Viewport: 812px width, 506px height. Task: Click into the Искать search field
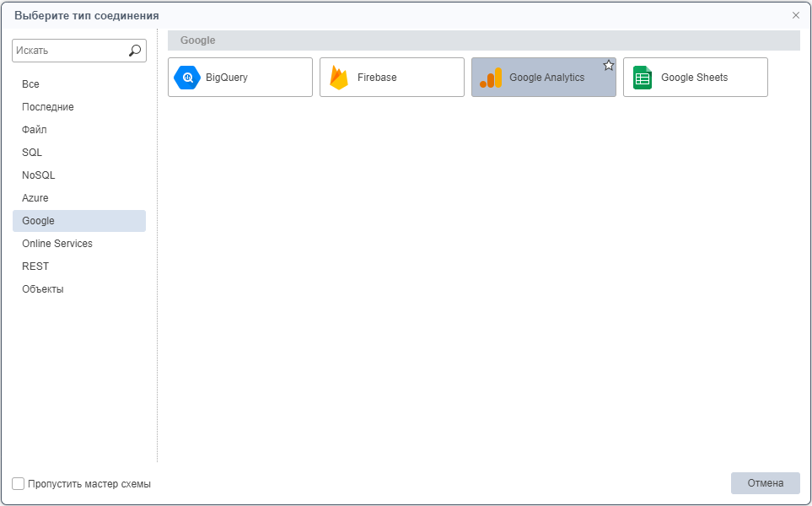[69, 51]
